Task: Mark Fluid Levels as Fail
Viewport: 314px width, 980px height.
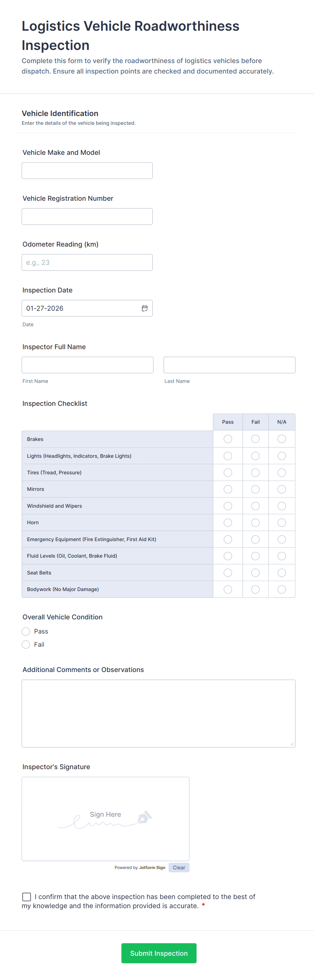Action: (x=255, y=556)
